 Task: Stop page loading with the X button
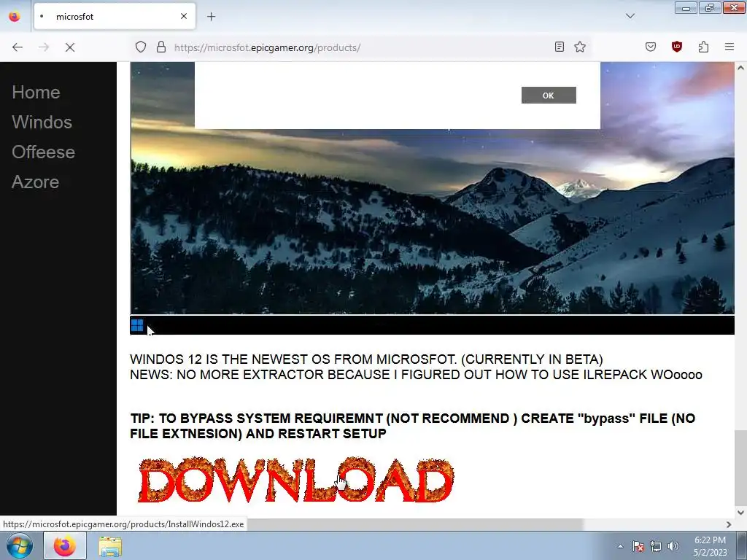(70, 47)
